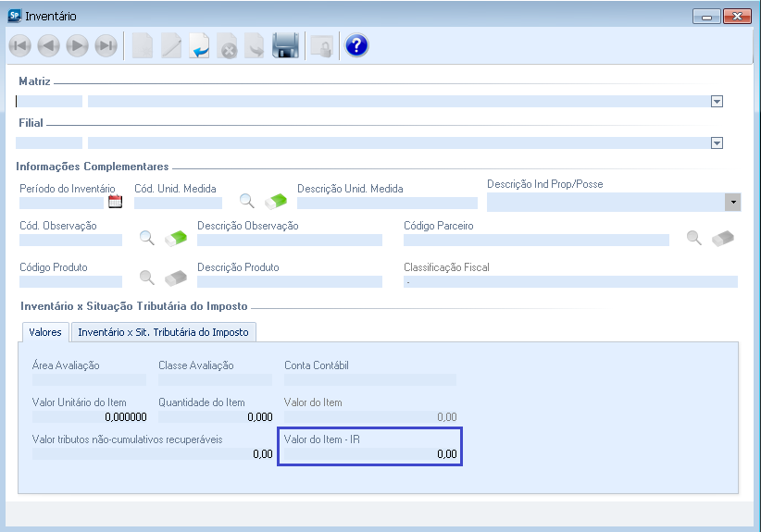The image size is (761, 532).
Task: Go to first record in toolbar
Action: (x=20, y=46)
